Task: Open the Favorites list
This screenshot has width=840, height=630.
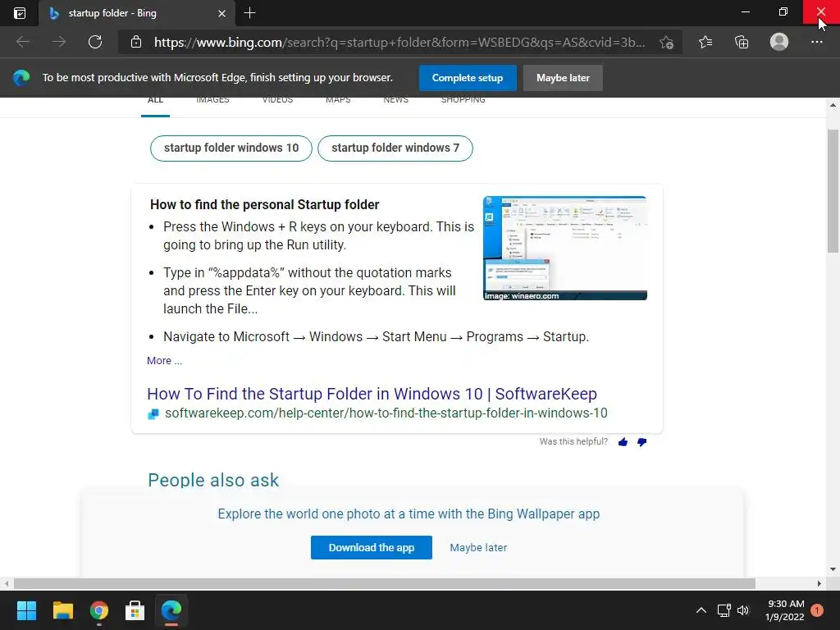Action: click(x=705, y=42)
